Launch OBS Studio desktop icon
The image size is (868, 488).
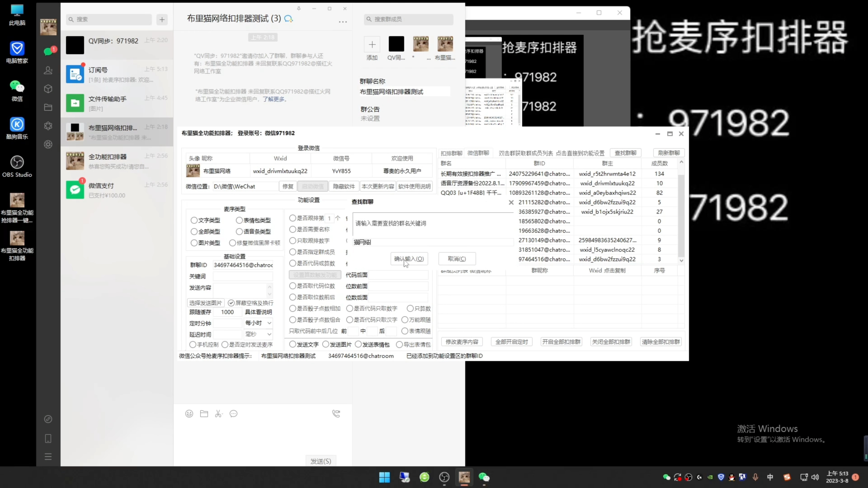coord(17,166)
